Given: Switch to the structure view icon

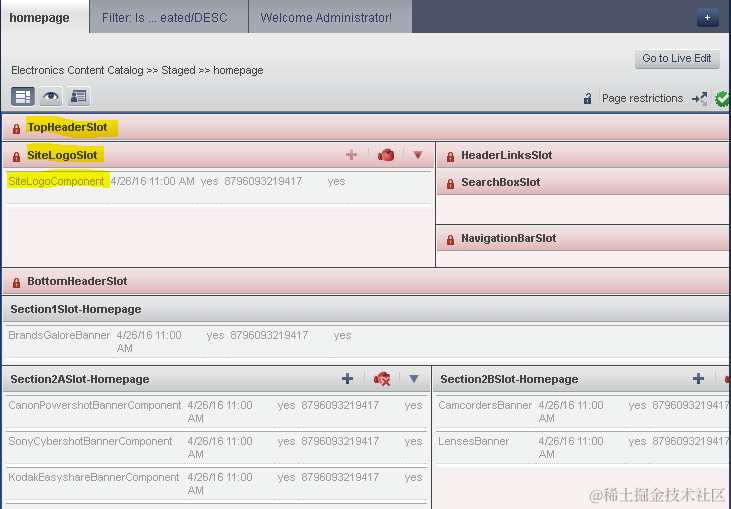Looking at the screenshot, I should click(x=23, y=96).
